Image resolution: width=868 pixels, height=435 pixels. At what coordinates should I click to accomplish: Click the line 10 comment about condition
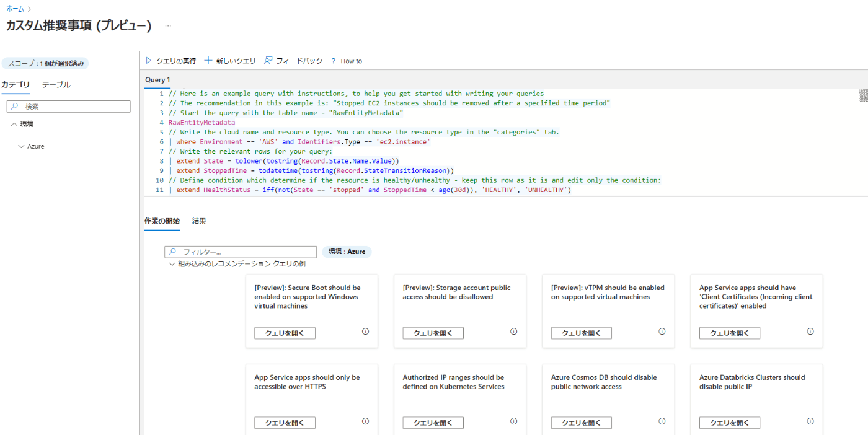[415, 180]
